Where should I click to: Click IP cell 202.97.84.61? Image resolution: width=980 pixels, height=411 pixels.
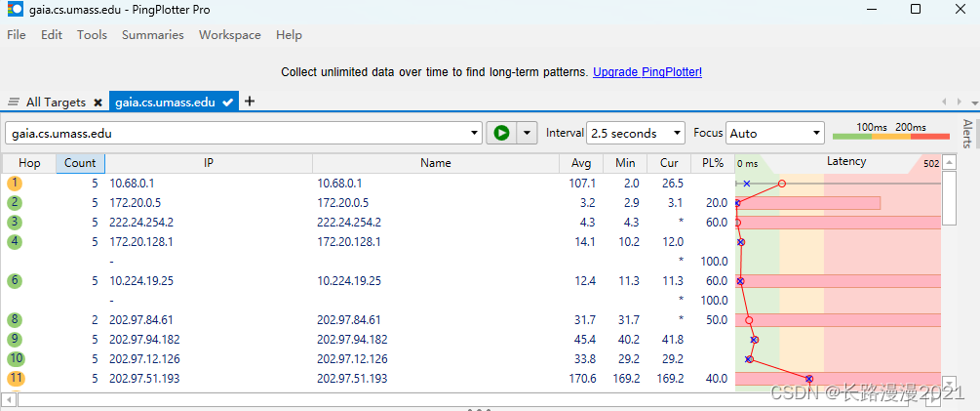[140, 319]
